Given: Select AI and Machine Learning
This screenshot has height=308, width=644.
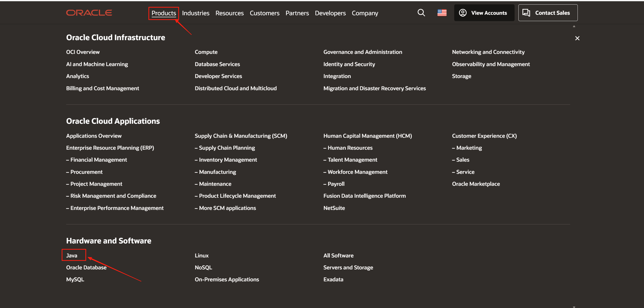Looking at the screenshot, I should point(97,64).
